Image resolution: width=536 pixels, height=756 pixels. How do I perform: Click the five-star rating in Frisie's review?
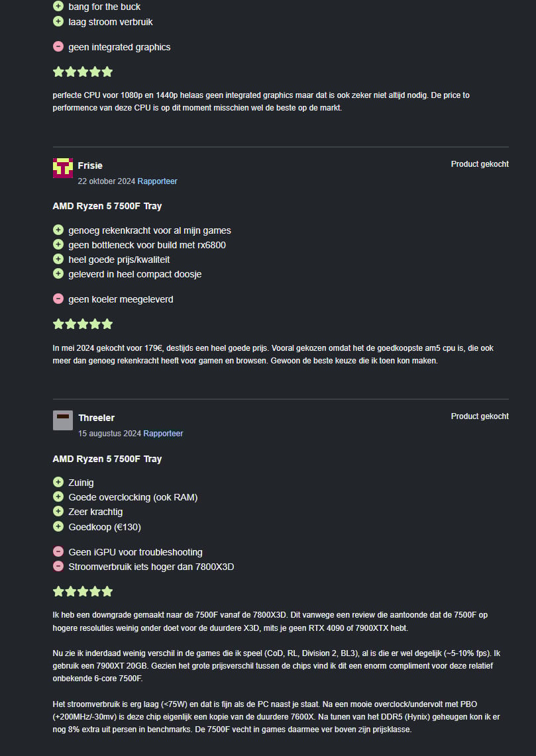point(83,324)
